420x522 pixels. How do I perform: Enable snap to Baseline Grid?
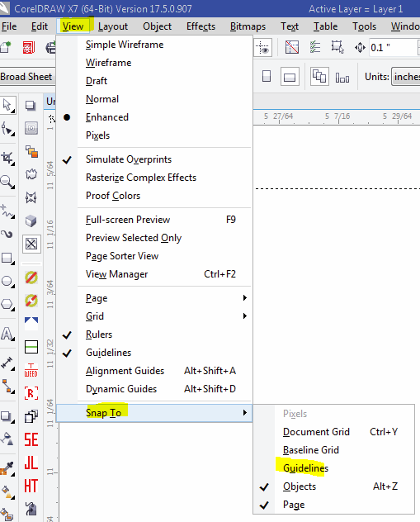click(333, 450)
